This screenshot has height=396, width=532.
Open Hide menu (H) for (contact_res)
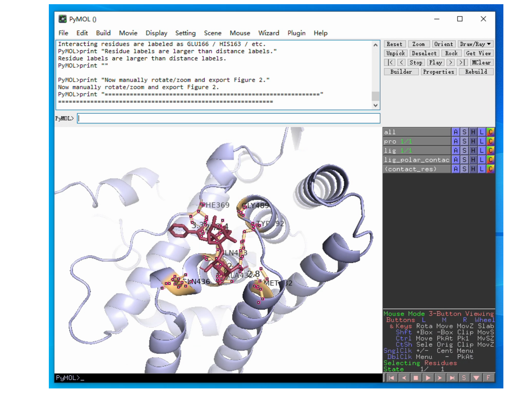pos(473,169)
